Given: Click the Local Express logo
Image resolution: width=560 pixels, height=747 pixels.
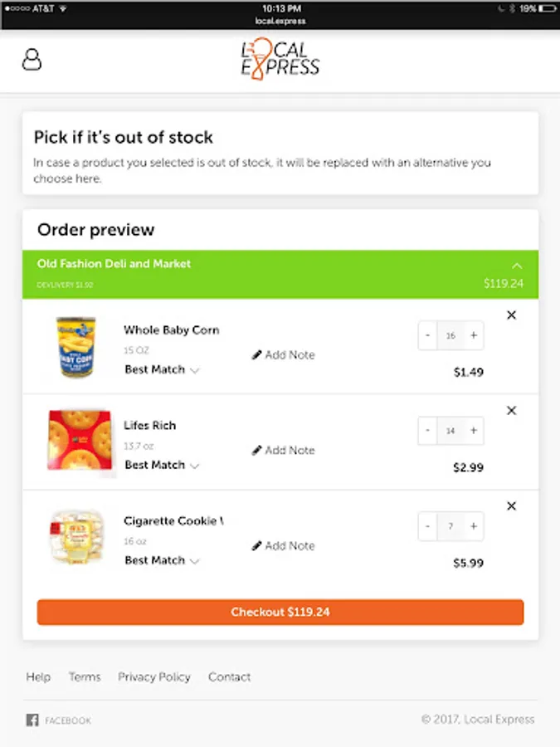Looking at the screenshot, I should 280,60.
